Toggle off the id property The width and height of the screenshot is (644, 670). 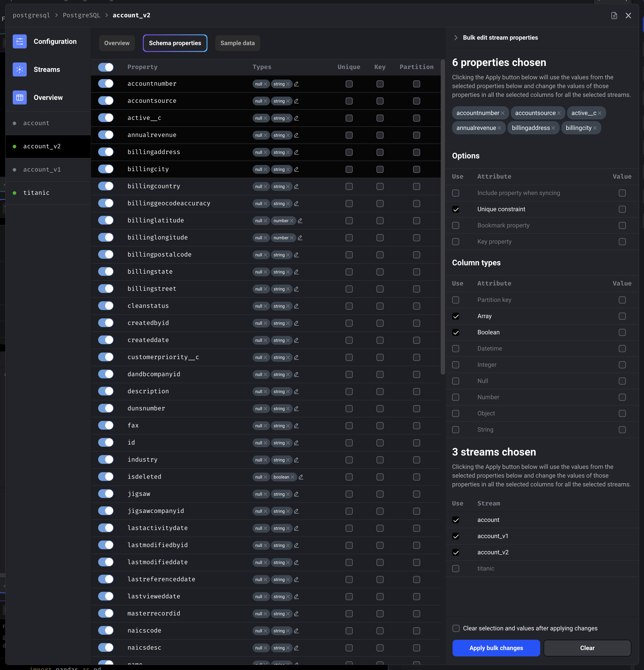[x=106, y=443]
